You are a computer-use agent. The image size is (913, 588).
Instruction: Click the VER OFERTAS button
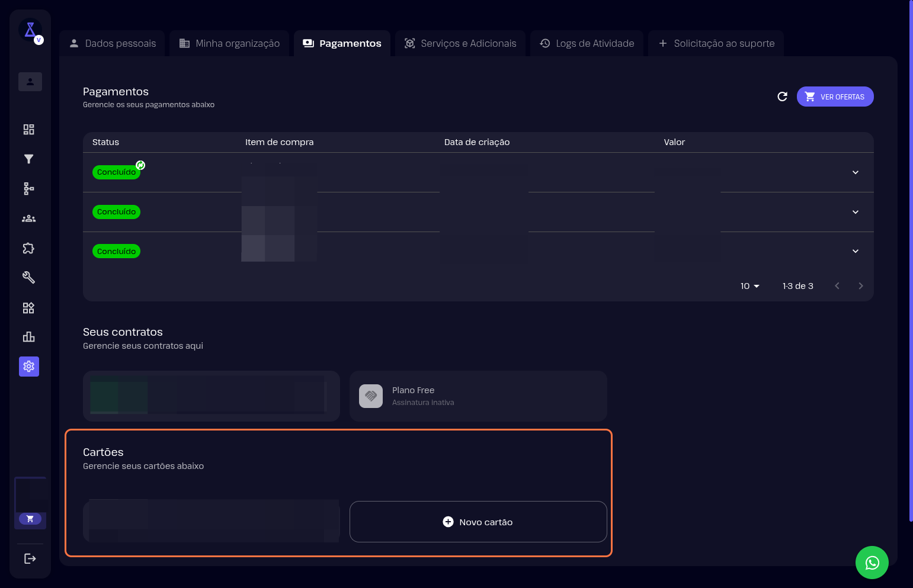click(x=835, y=97)
